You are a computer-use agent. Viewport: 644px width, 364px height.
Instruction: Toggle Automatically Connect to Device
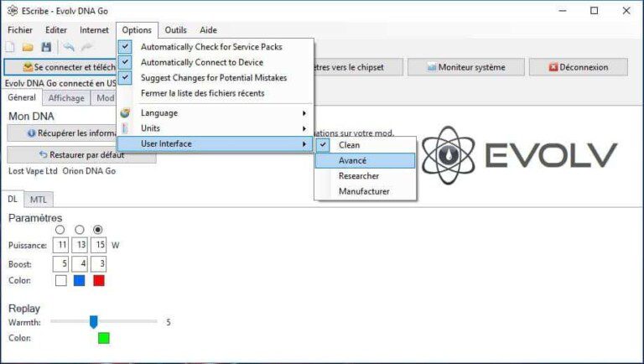point(216,62)
